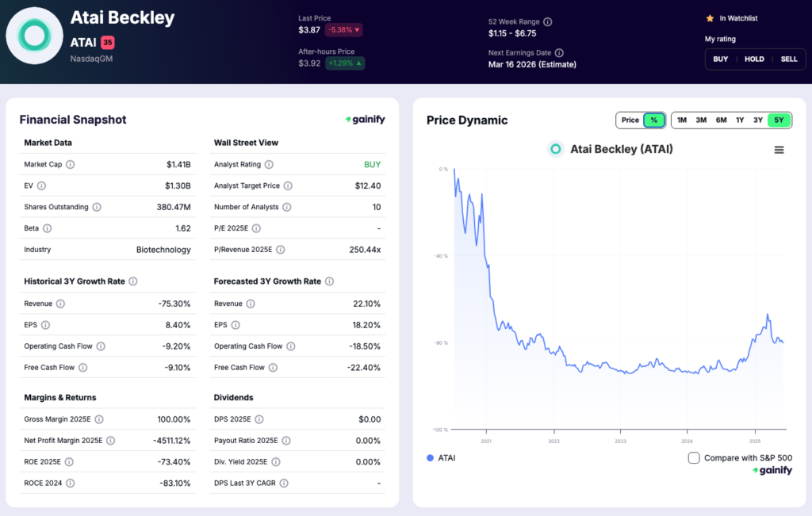The image size is (812, 516).
Task: Click the Gross Margin 2025E info icon
Action: (100, 419)
